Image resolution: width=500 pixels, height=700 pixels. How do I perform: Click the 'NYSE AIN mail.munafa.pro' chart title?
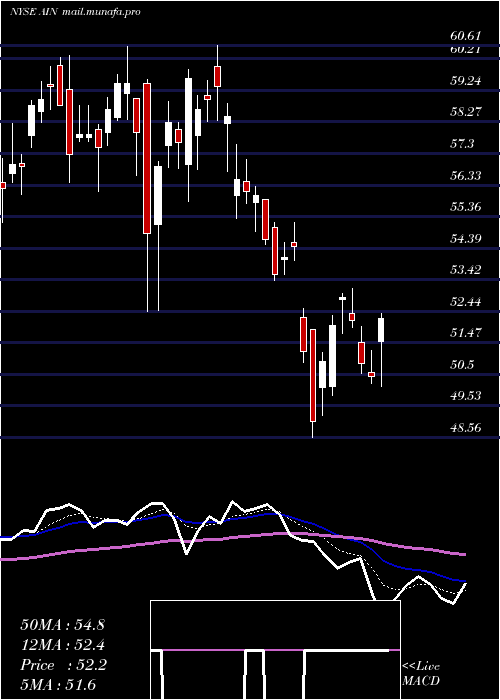point(75,12)
